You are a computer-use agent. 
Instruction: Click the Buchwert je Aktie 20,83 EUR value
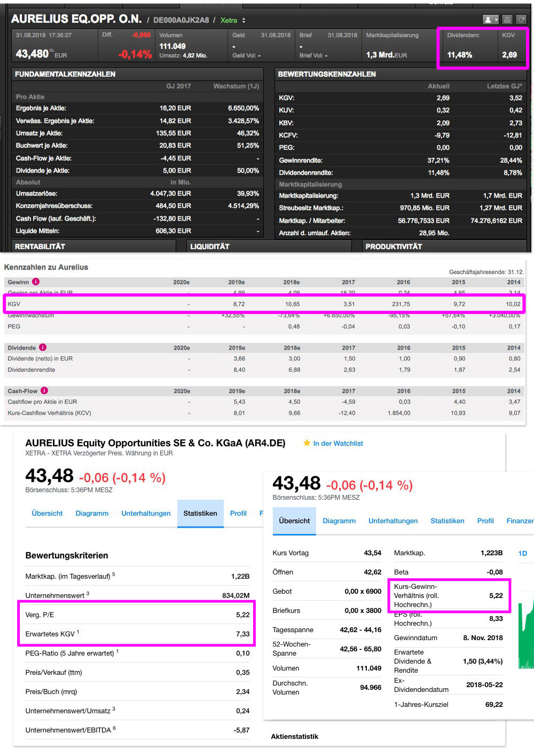pyautogui.click(x=175, y=146)
